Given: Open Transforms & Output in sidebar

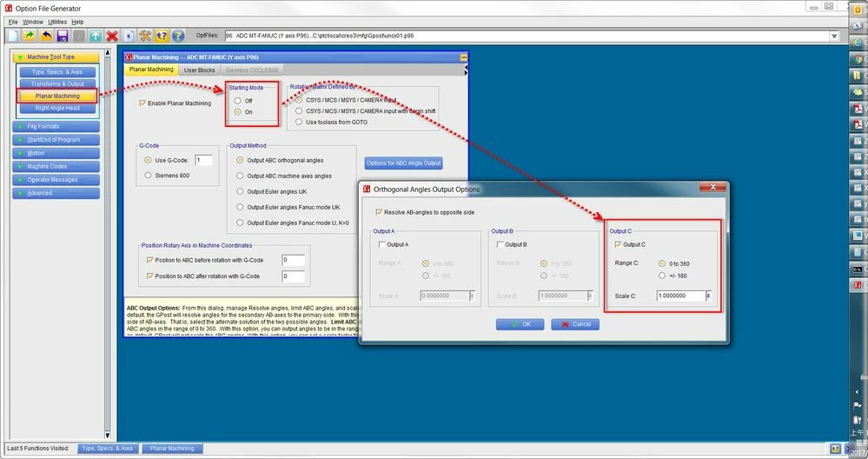Looking at the screenshot, I should click(x=57, y=83).
